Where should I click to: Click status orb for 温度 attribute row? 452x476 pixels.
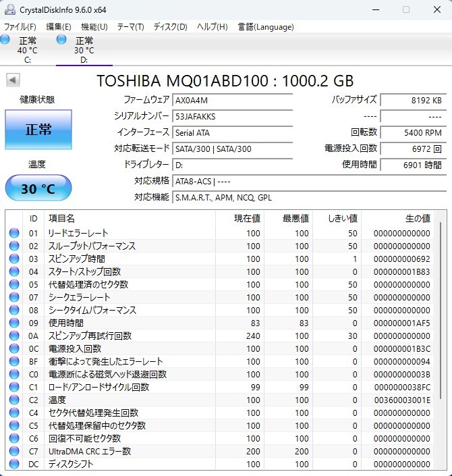click(14, 400)
